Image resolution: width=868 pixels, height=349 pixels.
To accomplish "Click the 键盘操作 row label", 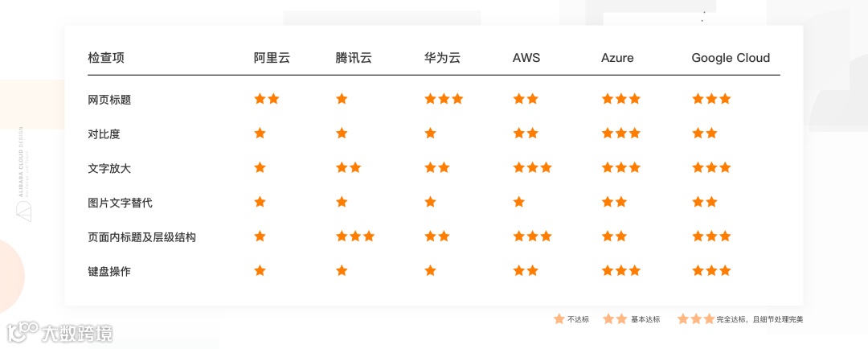I will click(109, 272).
